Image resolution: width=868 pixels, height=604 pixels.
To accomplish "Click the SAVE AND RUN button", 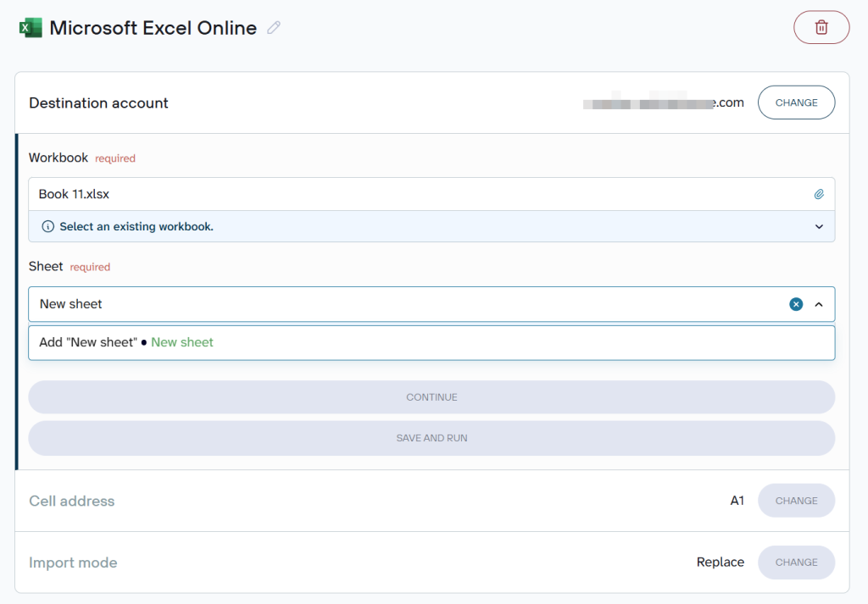I will (431, 438).
